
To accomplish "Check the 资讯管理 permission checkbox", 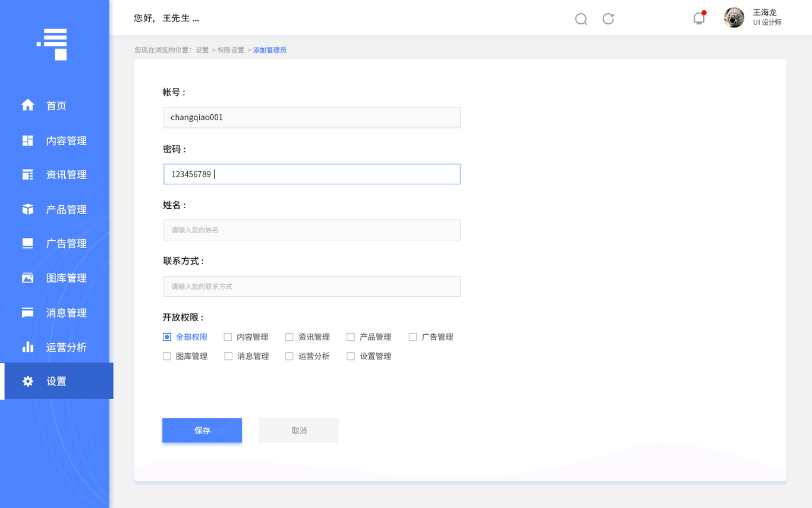I will [x=289, y=337].
